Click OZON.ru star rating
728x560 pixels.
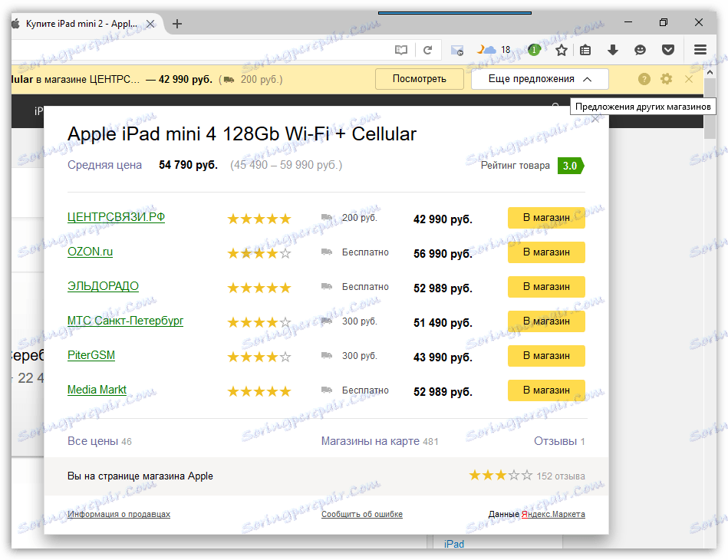pos(259,253)
